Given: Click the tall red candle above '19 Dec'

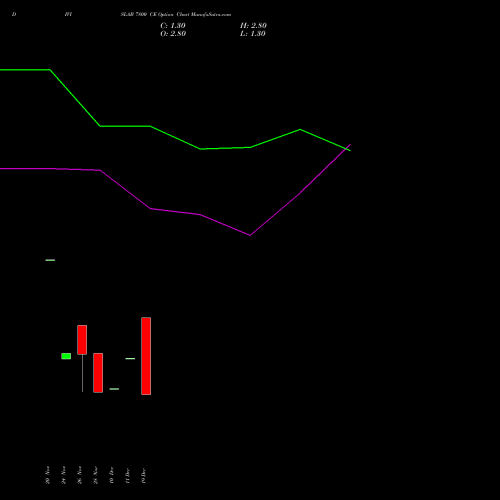Looking at the screenshot, I should pos(146,356).
